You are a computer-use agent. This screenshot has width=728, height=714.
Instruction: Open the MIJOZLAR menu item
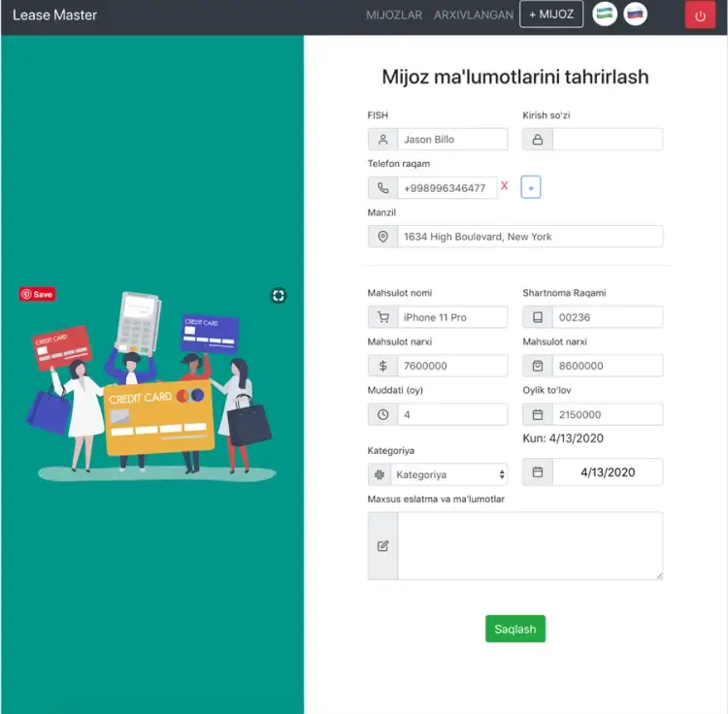394,16
